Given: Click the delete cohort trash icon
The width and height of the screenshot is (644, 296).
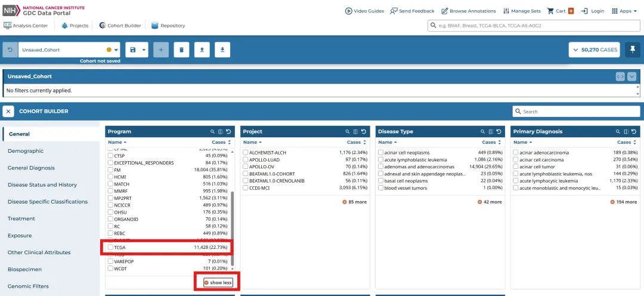Looking at the screenshot, I should [x=181, y=50].
